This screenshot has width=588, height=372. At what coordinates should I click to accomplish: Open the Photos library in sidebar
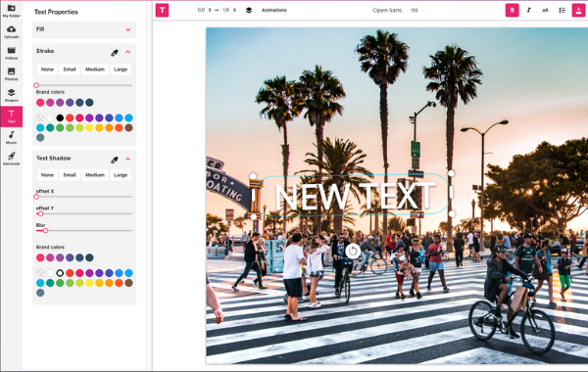[11, 73]
